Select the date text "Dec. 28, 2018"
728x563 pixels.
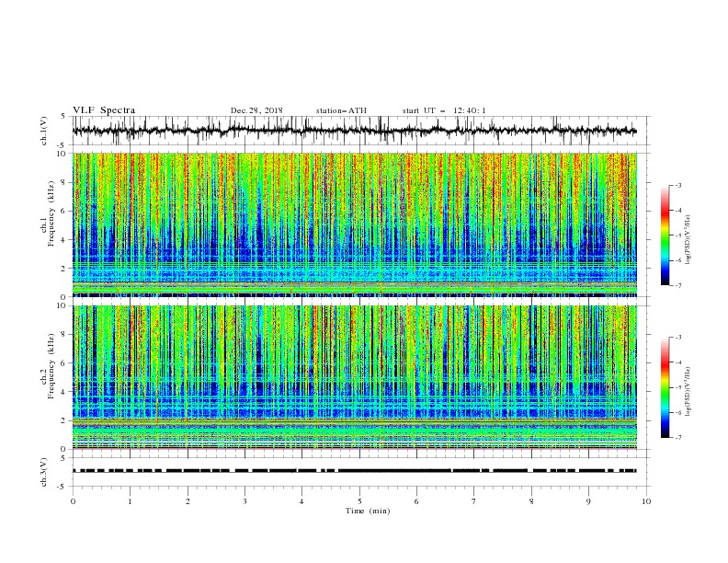tap(256, 110)
